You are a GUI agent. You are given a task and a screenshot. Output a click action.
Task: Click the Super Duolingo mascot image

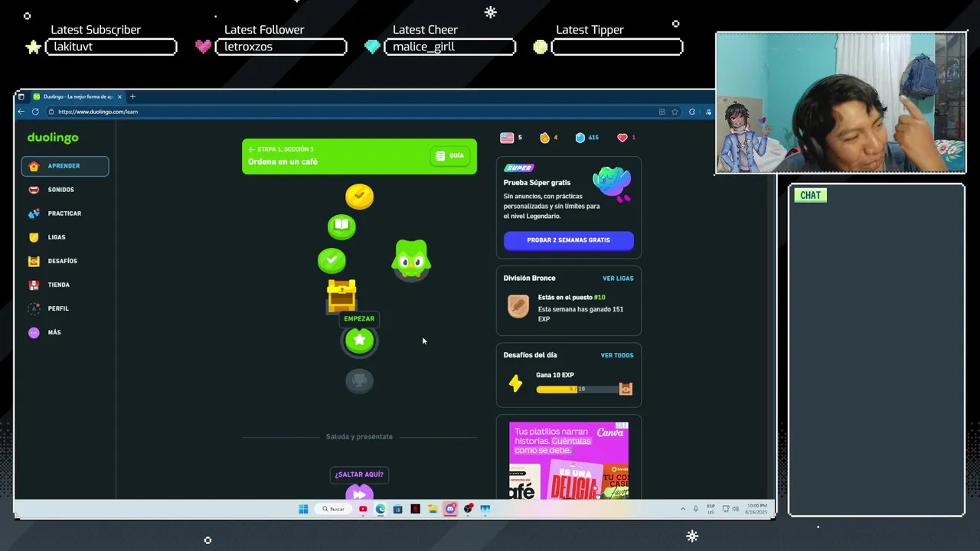coord(612,184)
